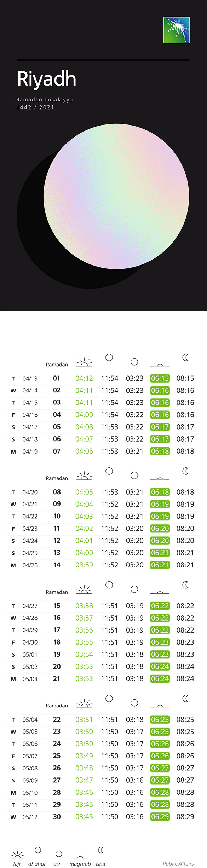Click the crescent icon above the fourth week table
Screen dimensions: 207x868
(185, 699)
